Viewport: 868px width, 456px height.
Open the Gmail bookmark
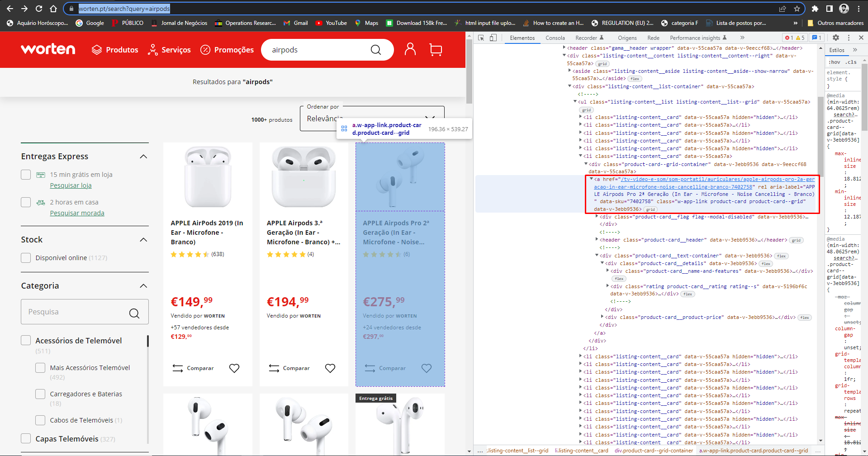[x=295, y=23]
